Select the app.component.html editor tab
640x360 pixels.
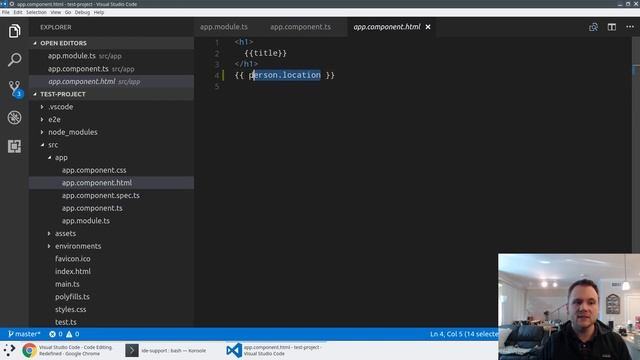pyautogui.click(x=387, y=27)
